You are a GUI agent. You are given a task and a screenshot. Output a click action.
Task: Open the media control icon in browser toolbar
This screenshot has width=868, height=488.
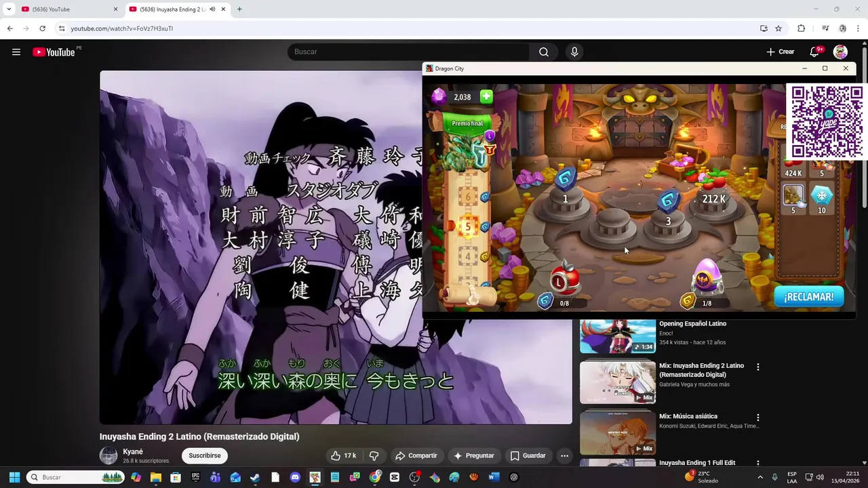pos(825,28)
